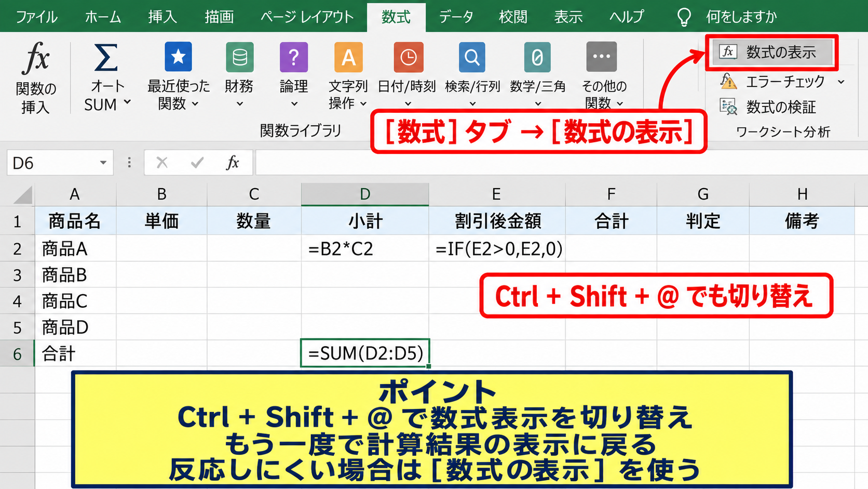The height and width of the screenshot is (489, 868).
Task: Expand the オートSUM dropdown arrow
Action: [127, 102]
